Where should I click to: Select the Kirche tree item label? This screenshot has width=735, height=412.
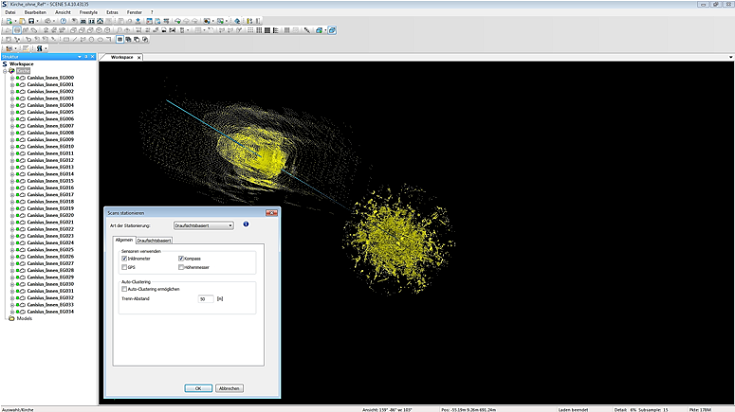tap(23, 71)
